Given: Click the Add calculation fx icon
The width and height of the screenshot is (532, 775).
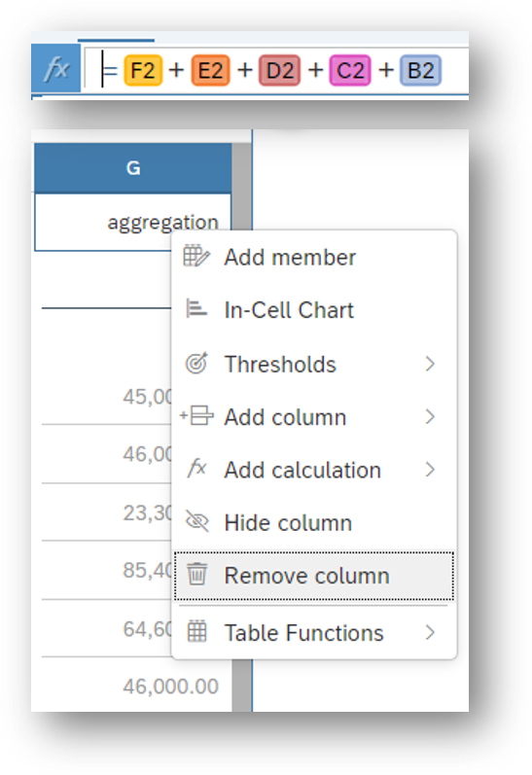Looking at the screenshot, I should (x=196, y=469).
